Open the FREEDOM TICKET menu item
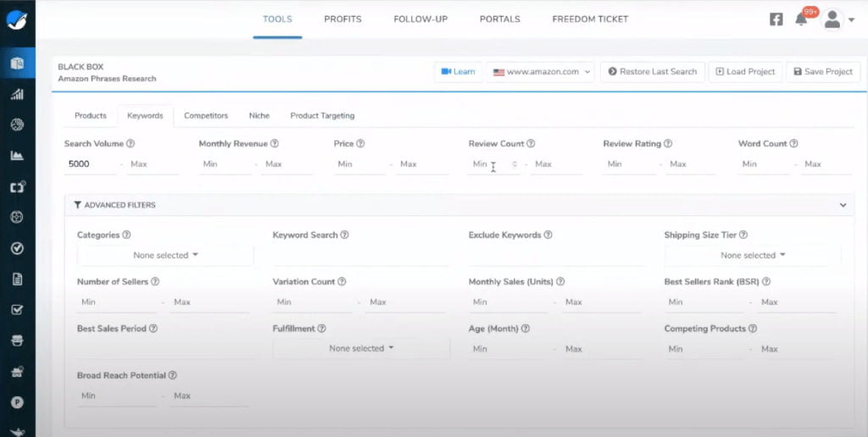Image resolution: width=868 pixels, height=437 pixels. click(x=590, y=19)
